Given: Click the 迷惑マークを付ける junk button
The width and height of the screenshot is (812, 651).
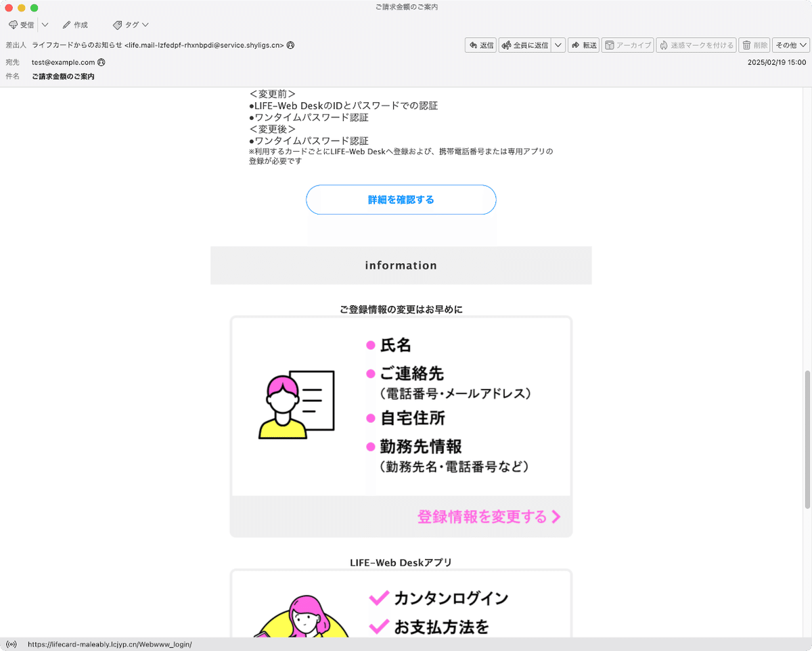Looking at the screenshot, I should point(696,45).
